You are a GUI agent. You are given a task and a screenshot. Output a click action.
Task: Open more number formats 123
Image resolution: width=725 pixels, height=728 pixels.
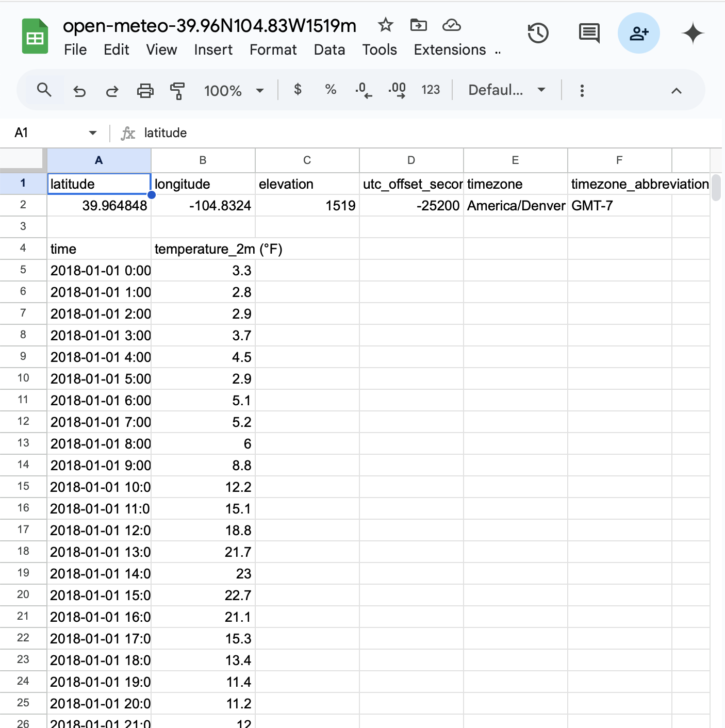click(x=431, y=90)
